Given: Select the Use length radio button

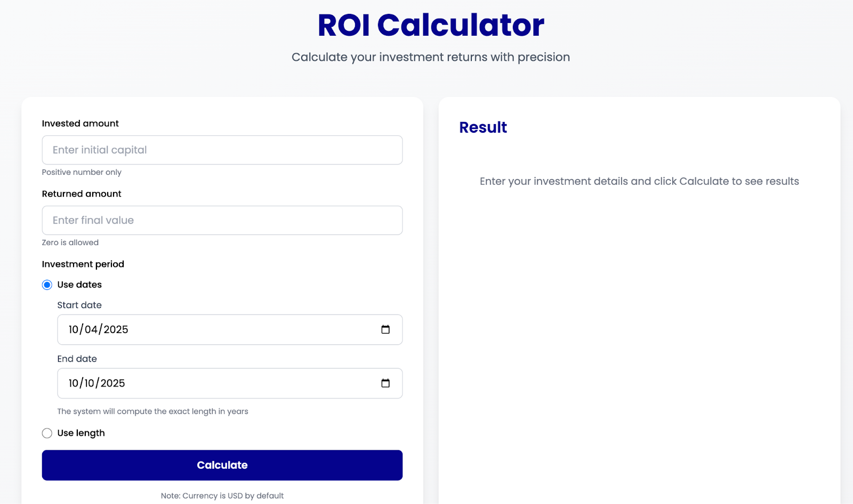Looking at the screenshot, I should [x=47, y=433].
